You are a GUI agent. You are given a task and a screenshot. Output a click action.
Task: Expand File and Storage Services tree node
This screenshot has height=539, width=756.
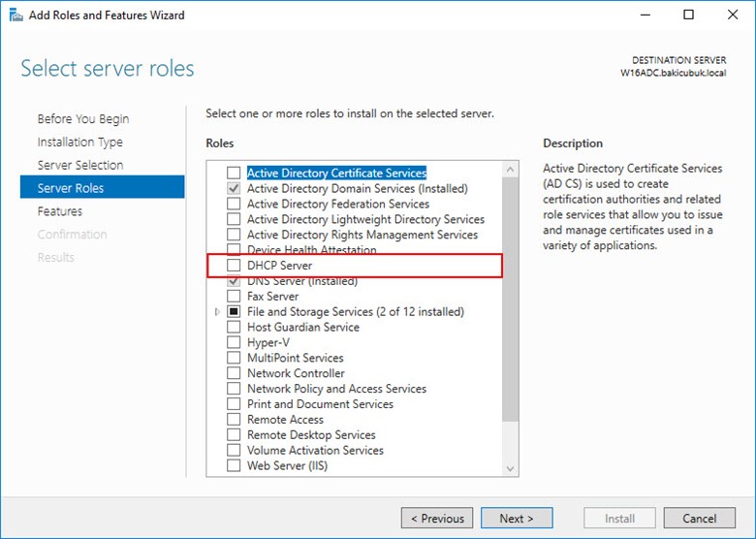click(217, 312)
